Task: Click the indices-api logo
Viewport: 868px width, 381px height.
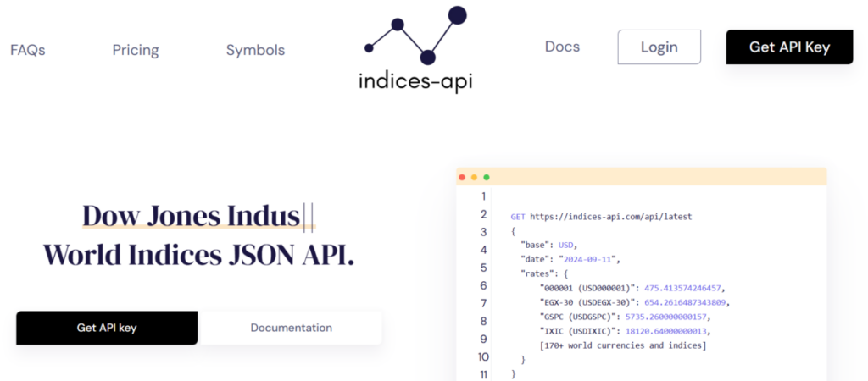Action: [x=415, y=48]
